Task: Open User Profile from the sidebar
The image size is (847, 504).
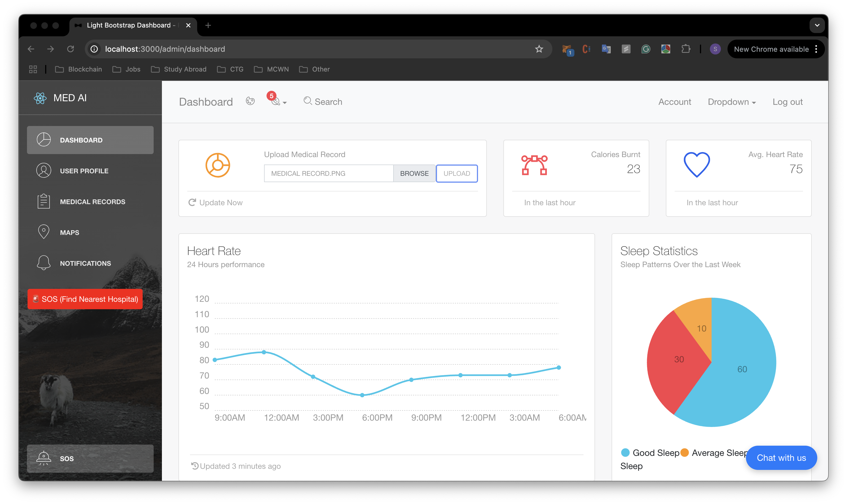Action: coord(84,171)
